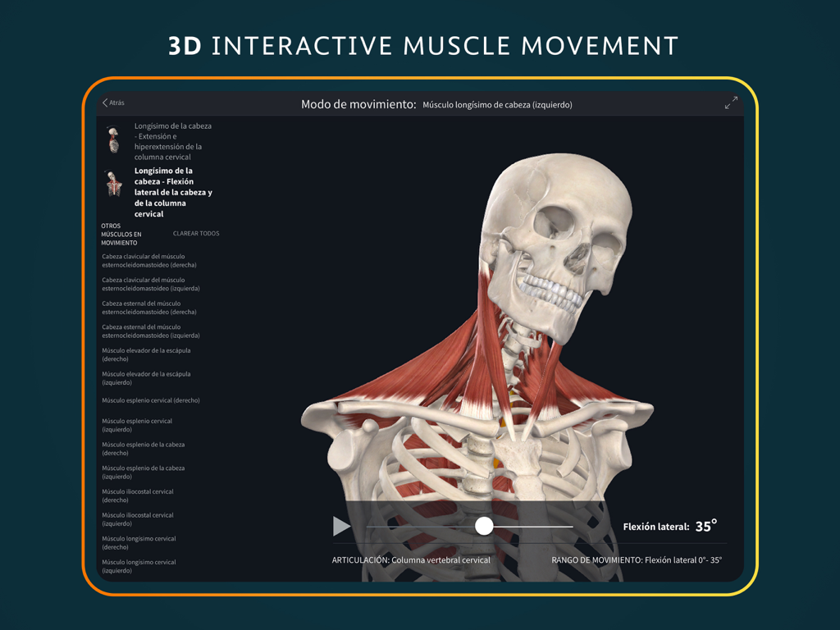This screenshot has height=630, width=840.
Task: Open the Modo de movimiento muscle selector
Action: point(498,104)
